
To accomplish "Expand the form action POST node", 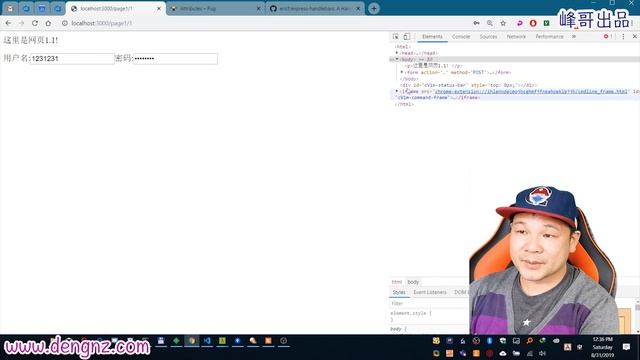I will pyautogui.click(x=402, y=72).
